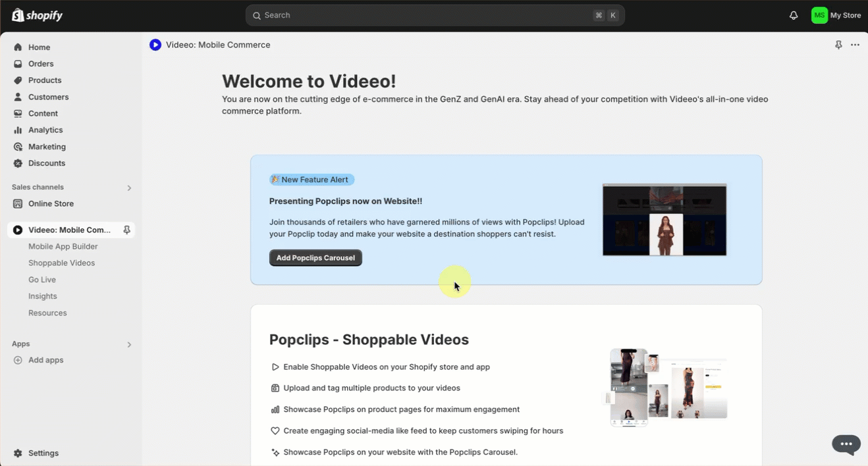Open Analytics label in the sidebar
The height and width of the screenshot is (466, 868).
click(x=45, y=130)
